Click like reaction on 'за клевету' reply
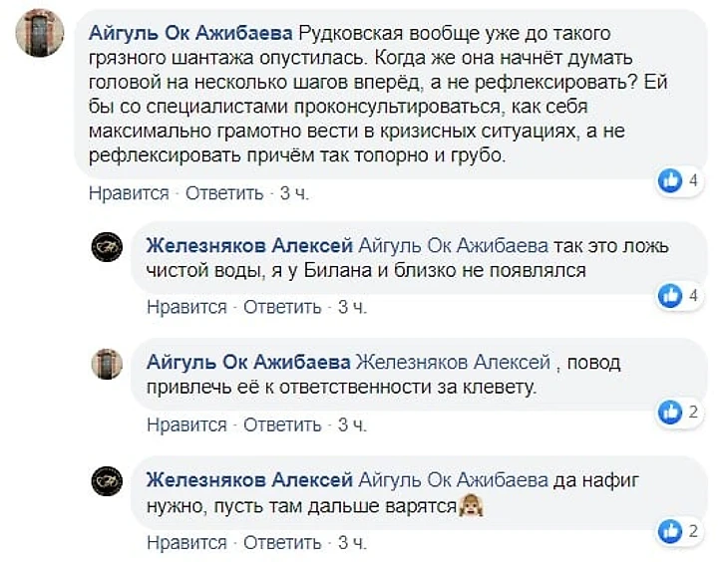728x562 pixels. [671, 411]
